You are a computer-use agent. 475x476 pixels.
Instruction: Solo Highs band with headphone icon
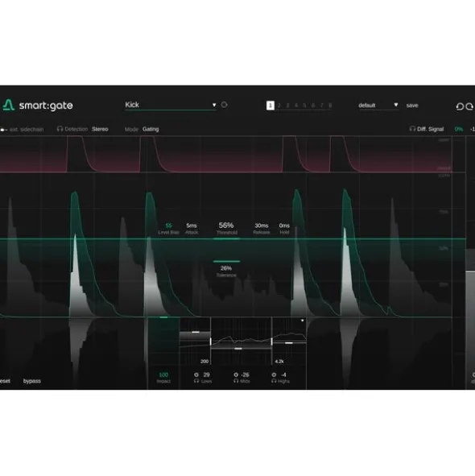point(274,381)
